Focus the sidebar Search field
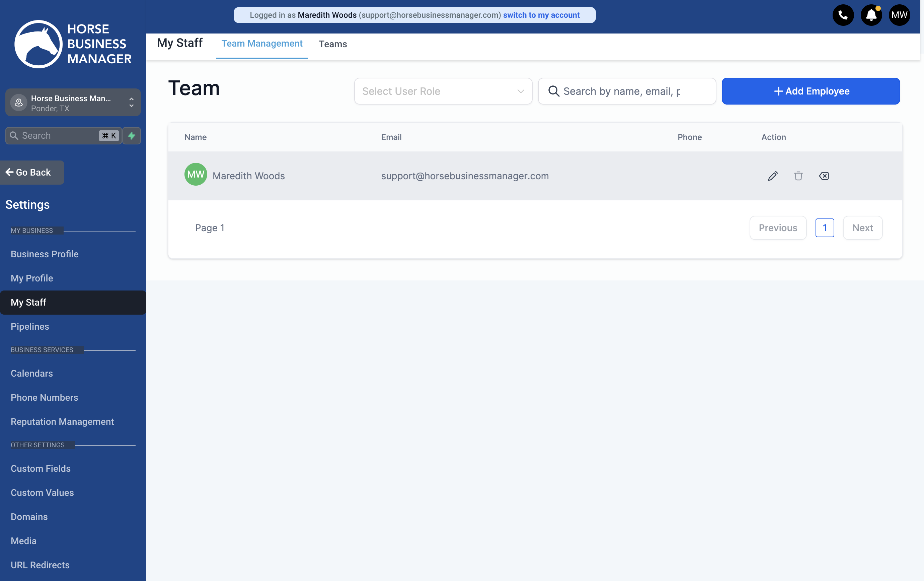This screenshot has height=581, width=924. [x=64, y=136]
